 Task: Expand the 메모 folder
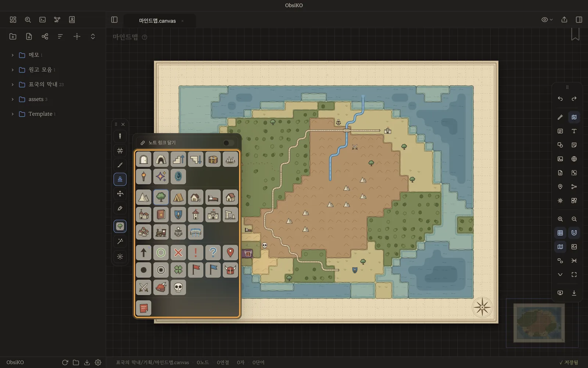click(12, 55)
